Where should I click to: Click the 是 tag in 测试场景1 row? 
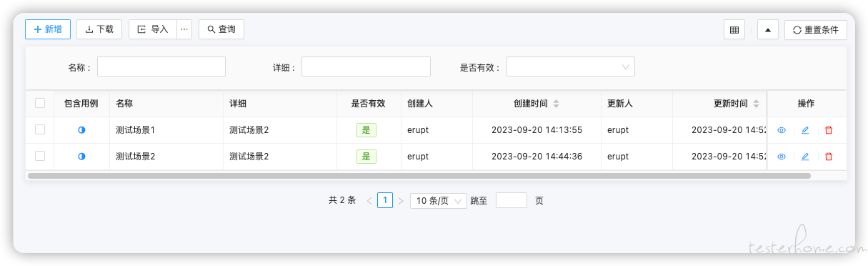point(366,130)
